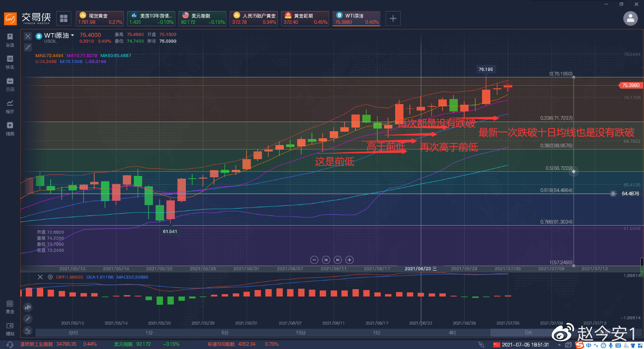Viewport: 644px width, 349px height.
Task: Toggle the microphone icon in IME bar
Action: coord(610,345)
